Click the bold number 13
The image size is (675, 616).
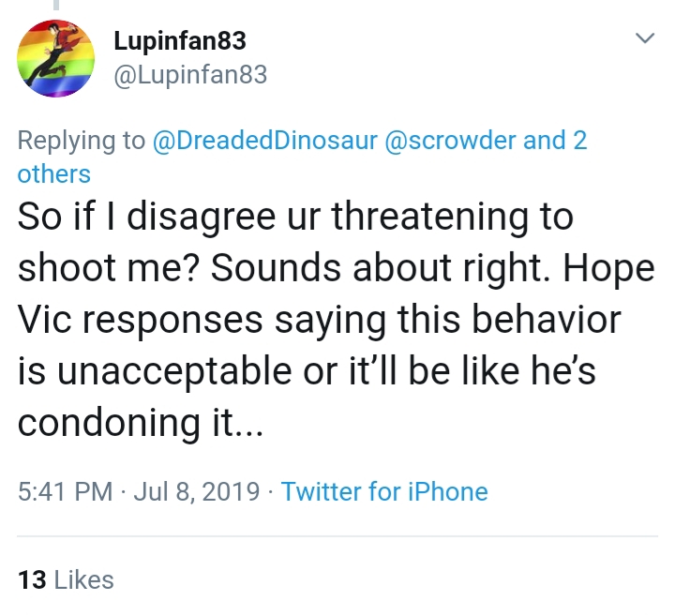point(32,579)
